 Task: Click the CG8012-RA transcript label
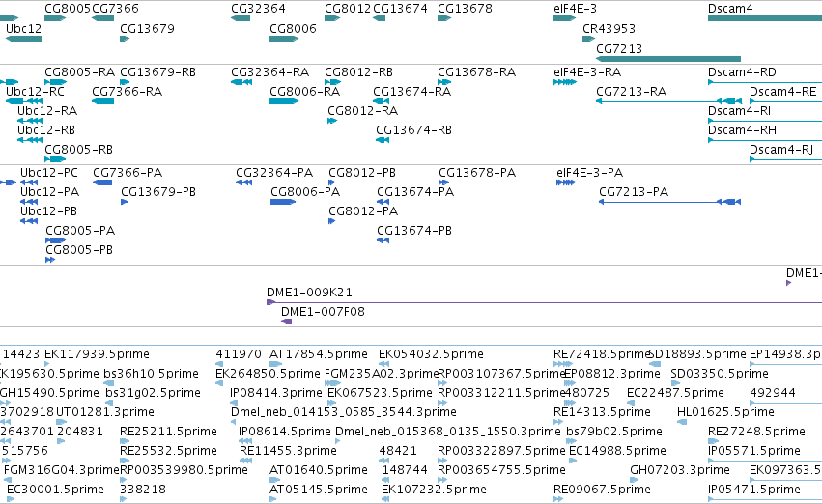(x=363, y=110)
